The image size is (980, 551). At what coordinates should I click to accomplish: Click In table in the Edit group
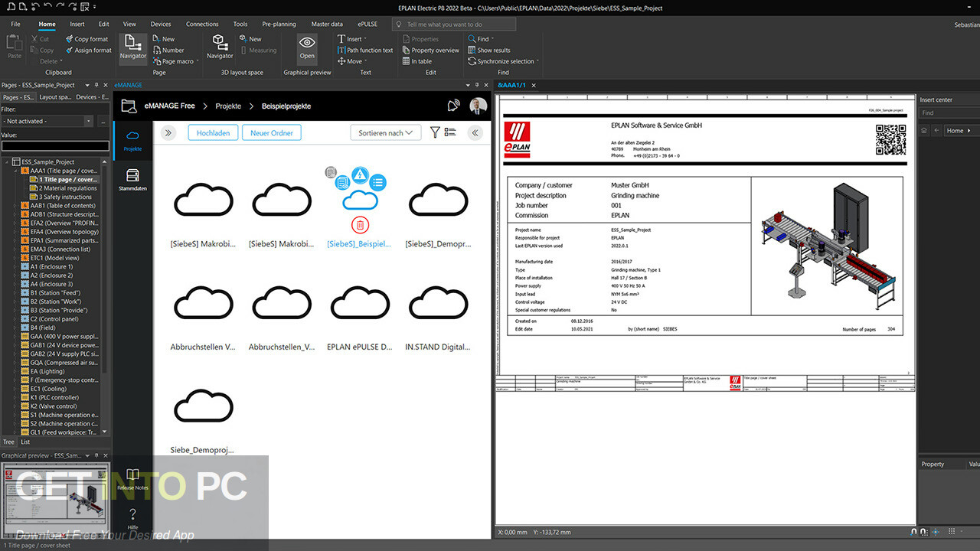[416, 61]
